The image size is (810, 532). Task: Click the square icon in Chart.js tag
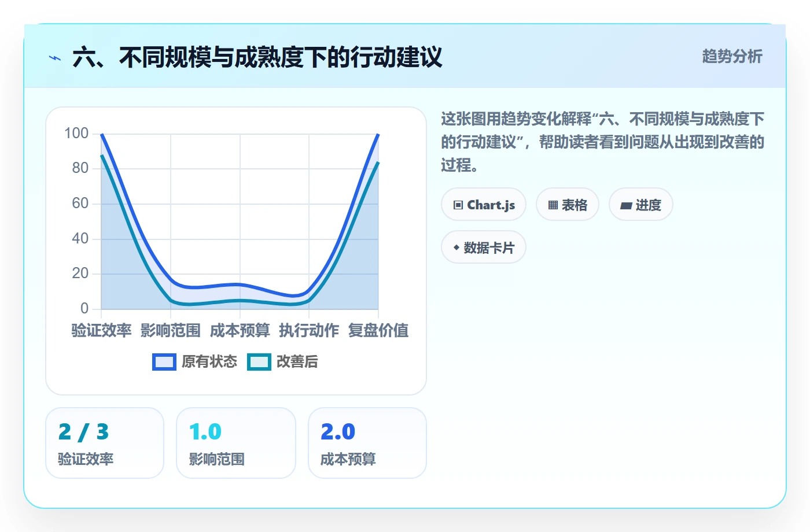[458, 205]
